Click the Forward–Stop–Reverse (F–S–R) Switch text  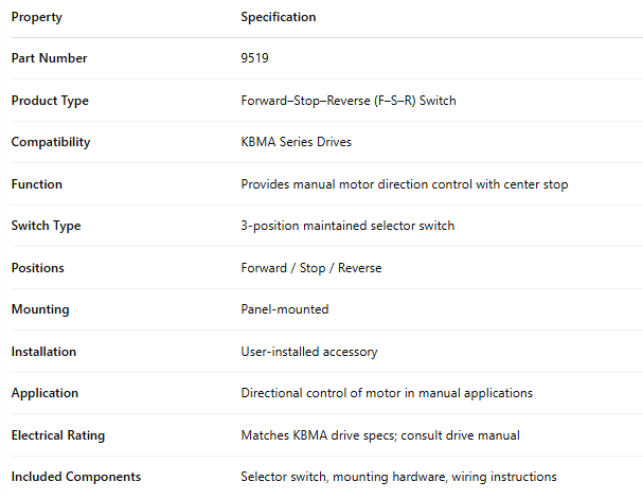[348, 100]
